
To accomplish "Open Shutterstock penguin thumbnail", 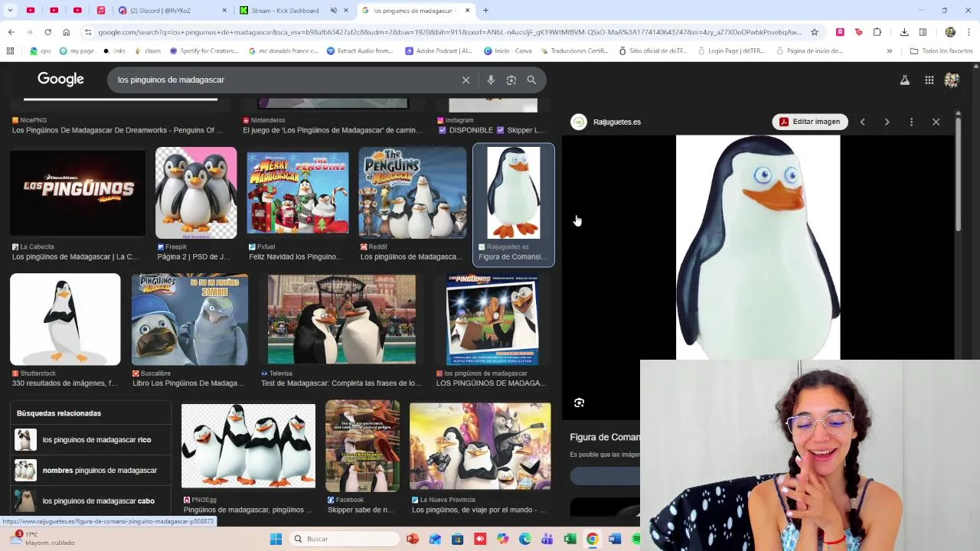I will tap(65, 320).
